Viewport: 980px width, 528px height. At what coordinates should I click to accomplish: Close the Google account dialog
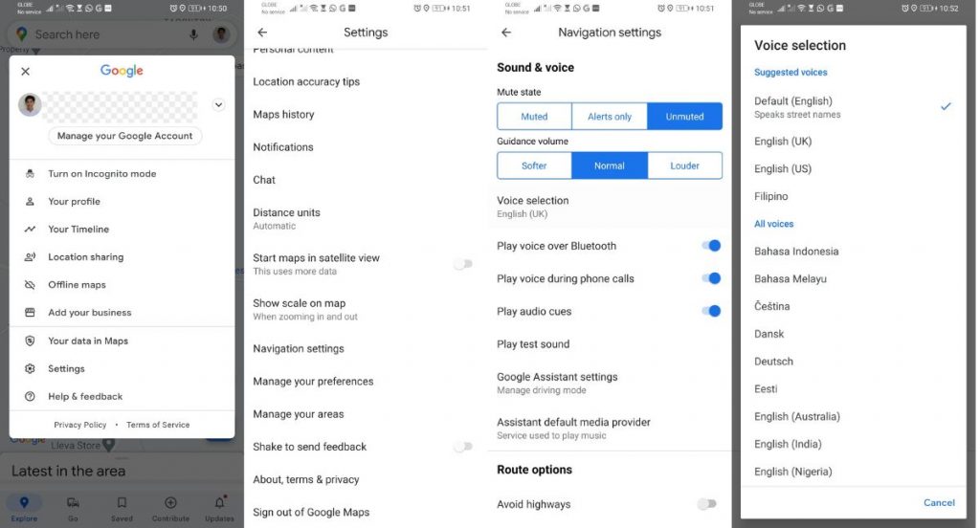coord(26,71)
